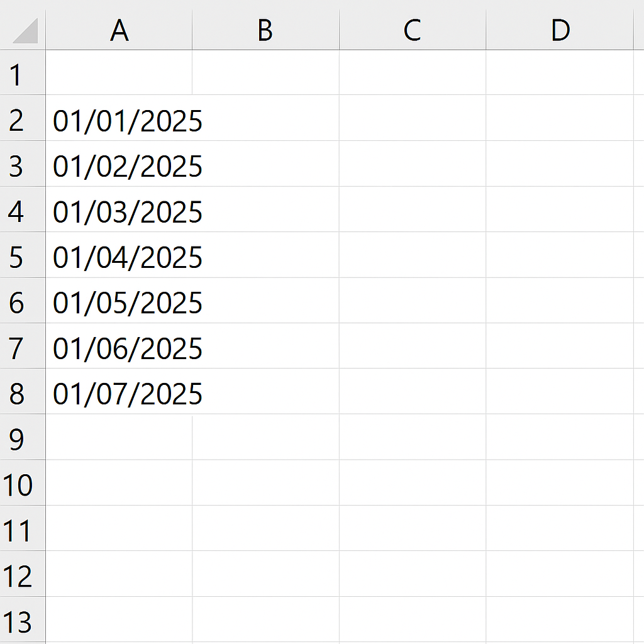Click cell containing 01/01/2025
This screenshot has height=644, width=644.
tap(119, 118)
